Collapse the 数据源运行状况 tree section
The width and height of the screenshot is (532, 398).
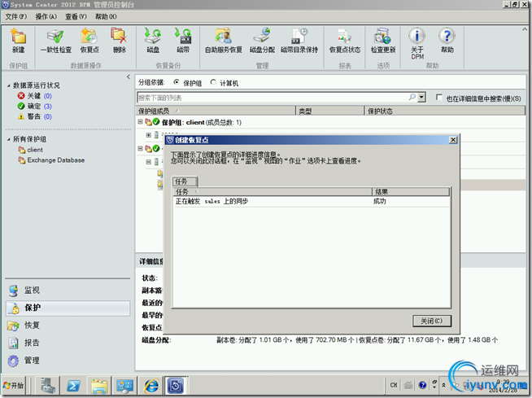[x=8, y=85]
